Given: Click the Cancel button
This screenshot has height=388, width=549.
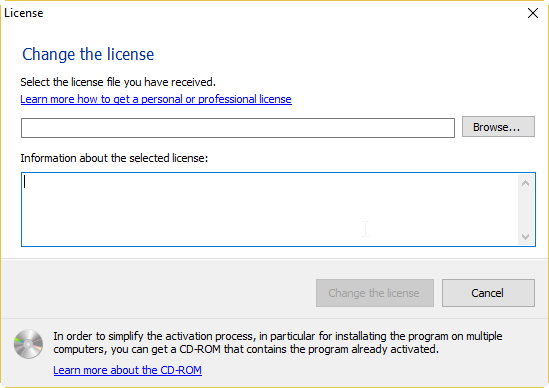Looking at the screenshot, I should [x=488, y=293].
